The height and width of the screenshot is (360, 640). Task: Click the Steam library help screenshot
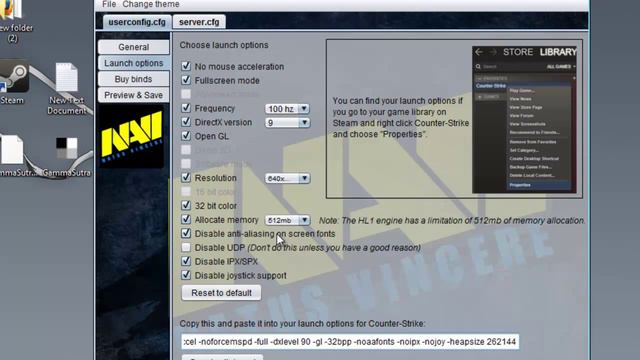point(524,120)
